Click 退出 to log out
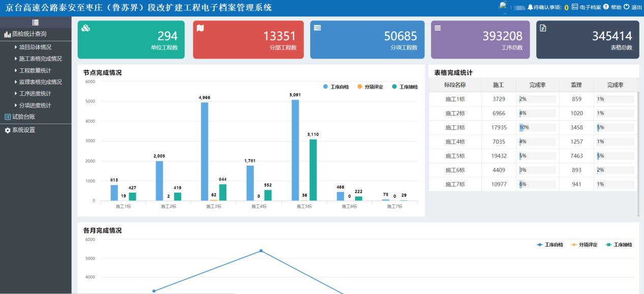Image resolution: width=644 pixels, height=294 pixels. [x=637, y=8]
